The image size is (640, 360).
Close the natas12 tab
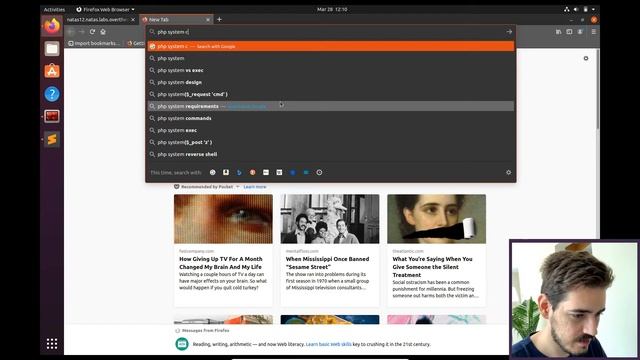[x=133, y=20]
